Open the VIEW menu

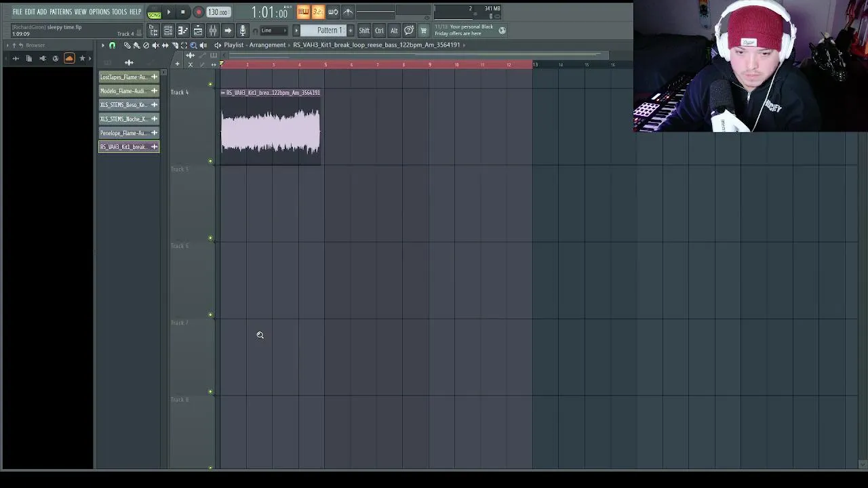[x=80, y=12]
